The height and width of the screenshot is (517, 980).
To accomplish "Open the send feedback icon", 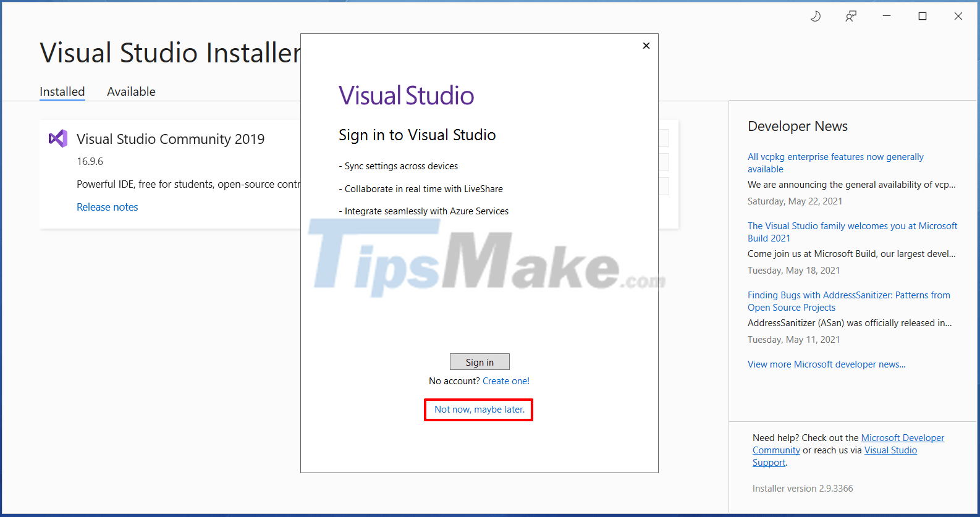I will (851, 17).
